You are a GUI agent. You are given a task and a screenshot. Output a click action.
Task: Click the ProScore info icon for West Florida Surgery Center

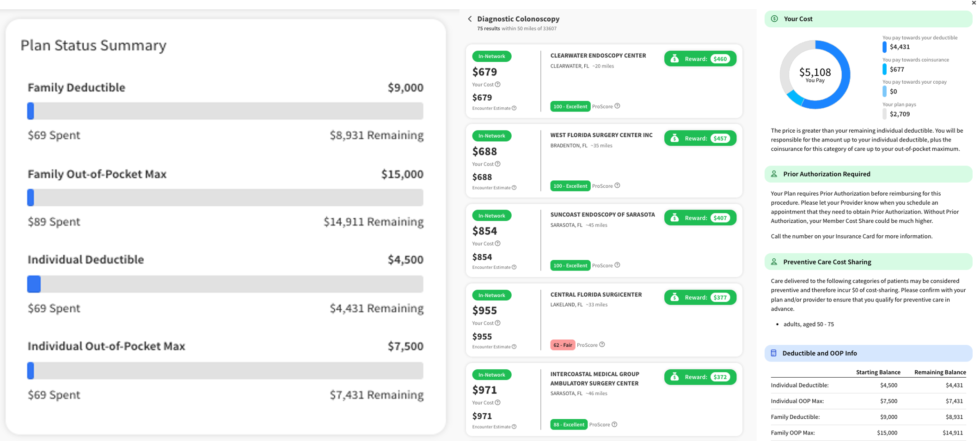[617, 186]
